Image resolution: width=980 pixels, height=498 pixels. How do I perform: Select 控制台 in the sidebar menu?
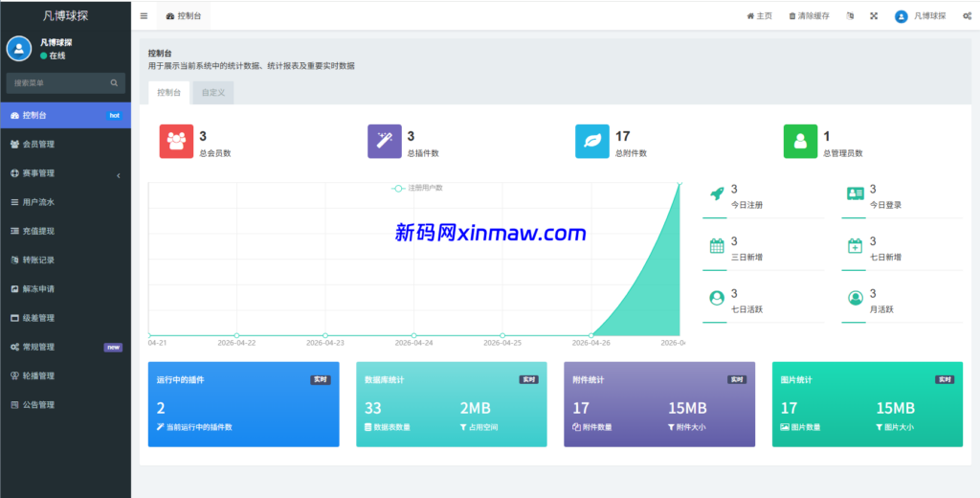66,115
